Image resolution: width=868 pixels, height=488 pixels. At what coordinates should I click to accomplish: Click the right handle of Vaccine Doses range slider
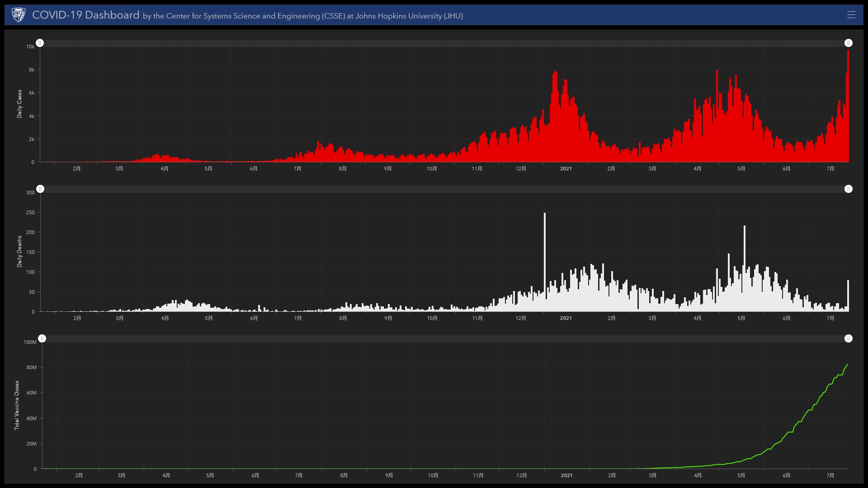(849, 338)
